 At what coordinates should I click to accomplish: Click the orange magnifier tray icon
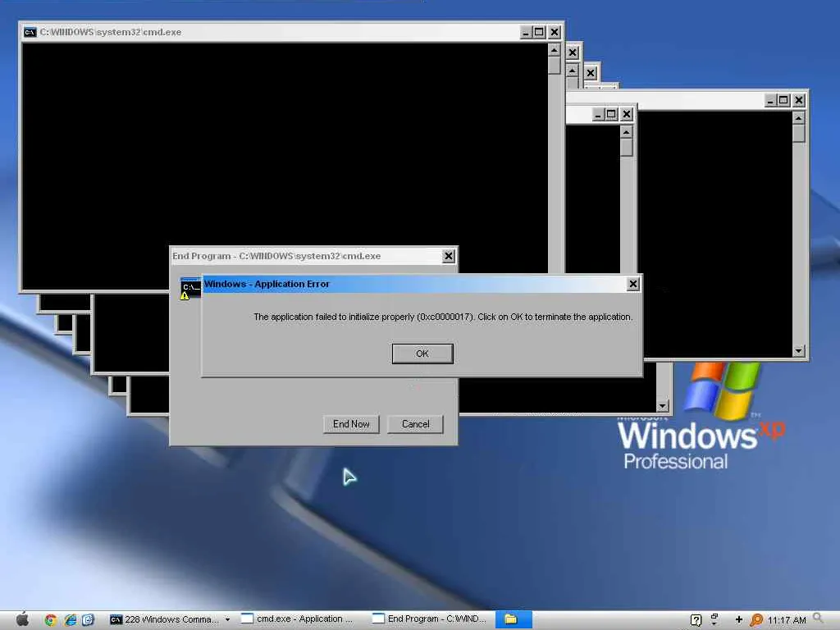[x=756, y=620]
